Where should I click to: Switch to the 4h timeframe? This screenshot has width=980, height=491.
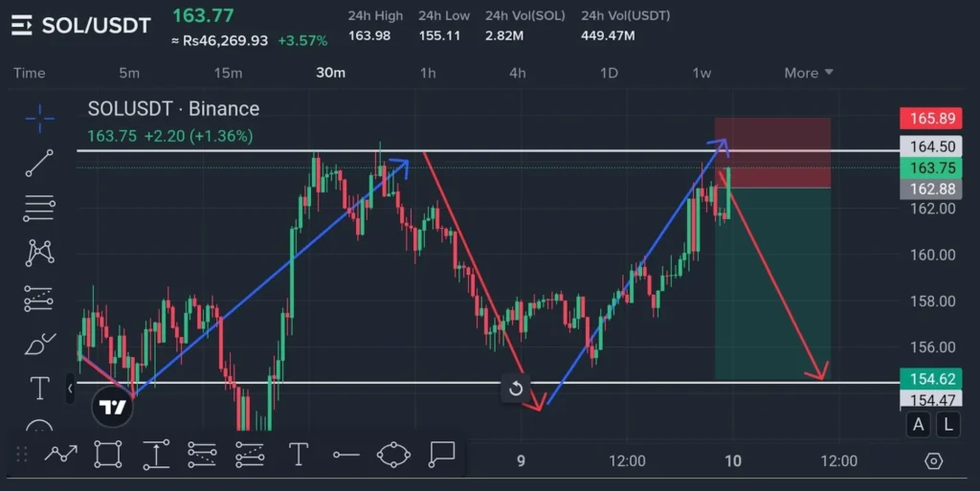pyautogui.click(x=518, y=73)
